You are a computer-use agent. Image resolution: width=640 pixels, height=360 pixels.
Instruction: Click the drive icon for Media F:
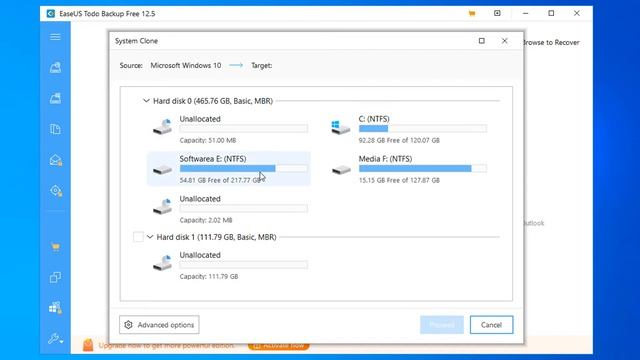click(341, 169)
